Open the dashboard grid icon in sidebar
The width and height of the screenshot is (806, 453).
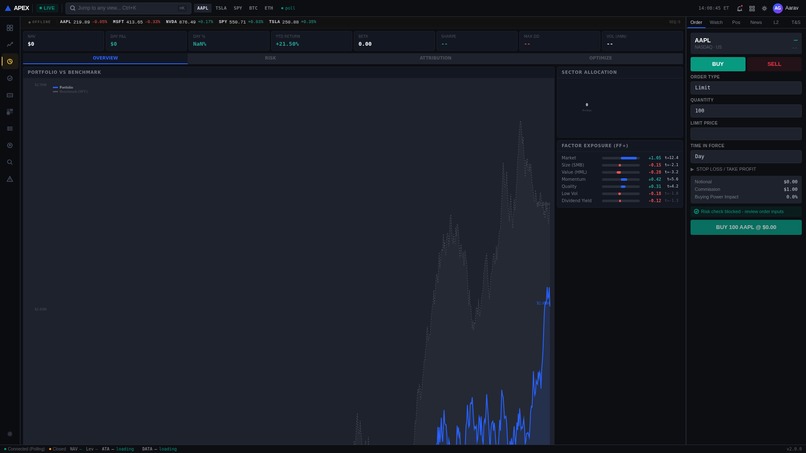point(10,28)
